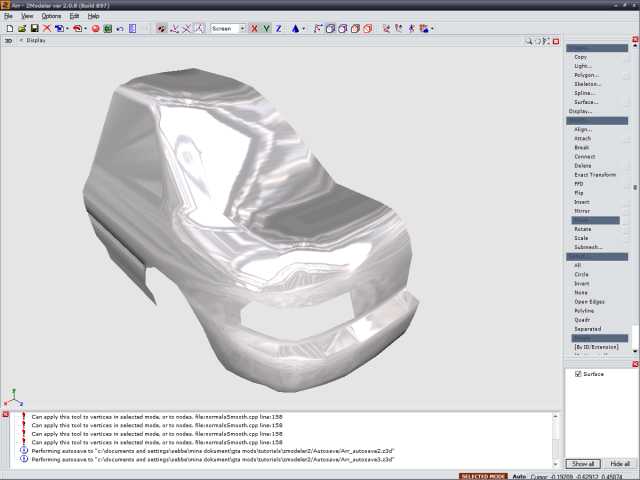Expand the Submesh... command group
Image resolution: width=640 pixels, height=480 pixels.
tap(588, 247)
